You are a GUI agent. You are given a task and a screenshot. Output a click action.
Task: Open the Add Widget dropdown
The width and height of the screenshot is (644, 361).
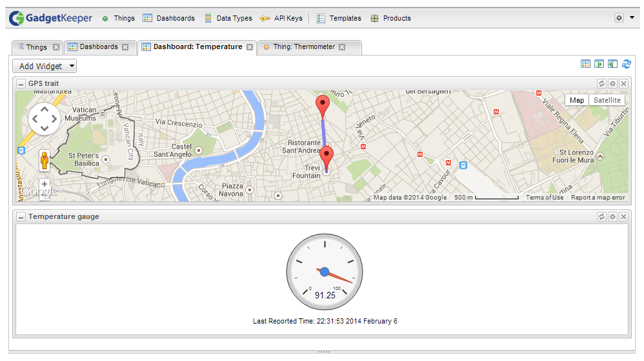point(45,66)
